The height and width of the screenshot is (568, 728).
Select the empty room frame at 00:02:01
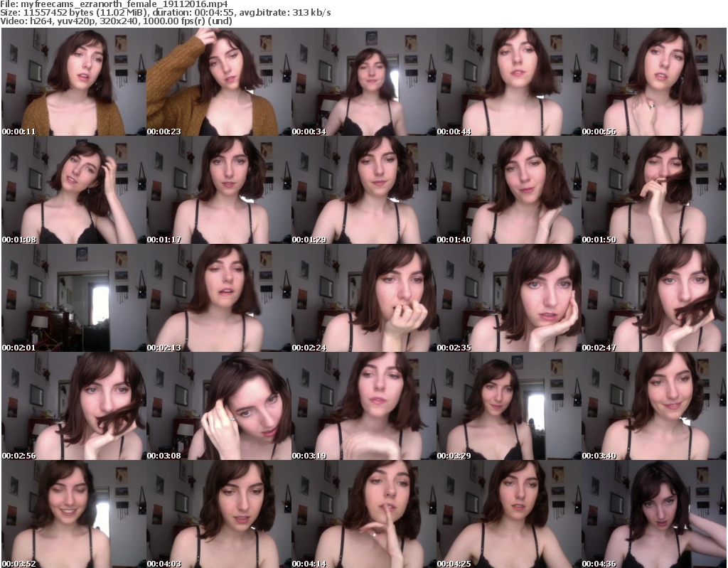click(73, 299)
